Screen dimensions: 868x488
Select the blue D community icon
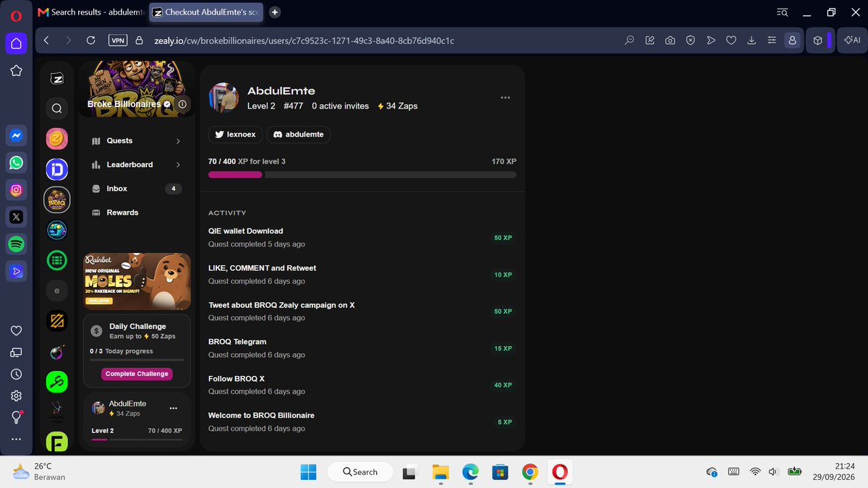click(57, 169)
